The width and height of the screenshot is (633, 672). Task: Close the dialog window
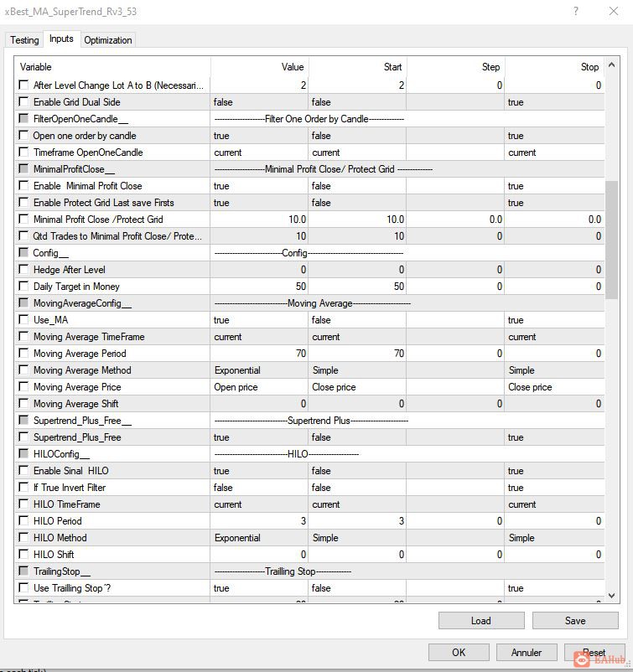[614, 11]
